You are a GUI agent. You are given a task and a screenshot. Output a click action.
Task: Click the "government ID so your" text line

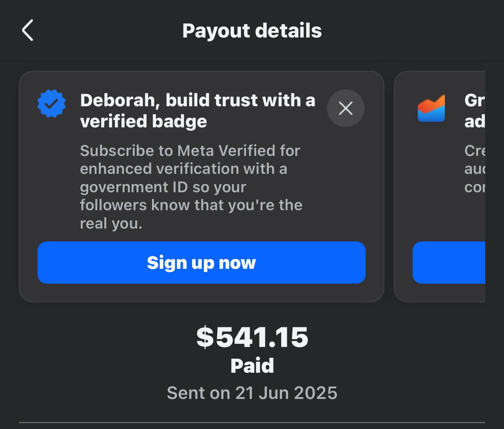163,187
